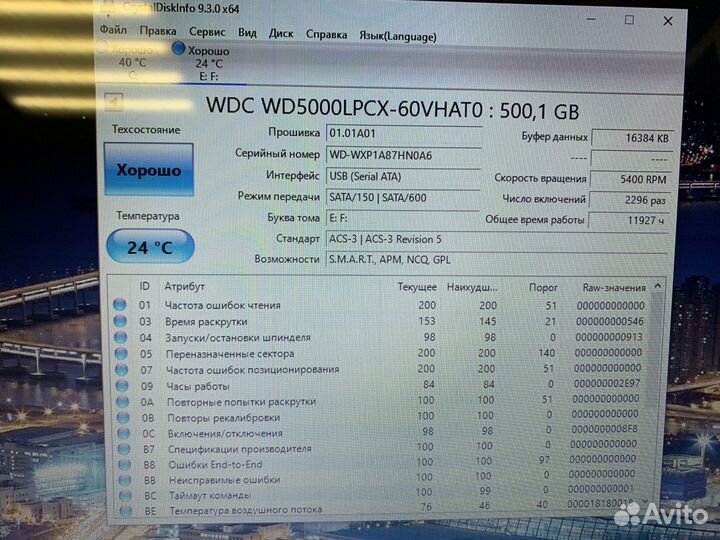Screen dimensions: 720x540
Task: Click status icon for attribute 01
Action: (120, 304)
